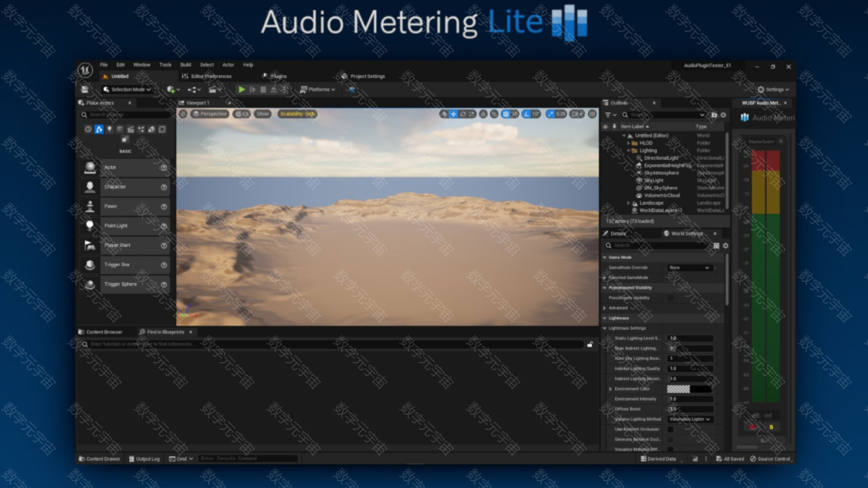Activate rotate gizmo tool in viewport
The height and width of the screenshot is (488, 868).
(462, 114)
